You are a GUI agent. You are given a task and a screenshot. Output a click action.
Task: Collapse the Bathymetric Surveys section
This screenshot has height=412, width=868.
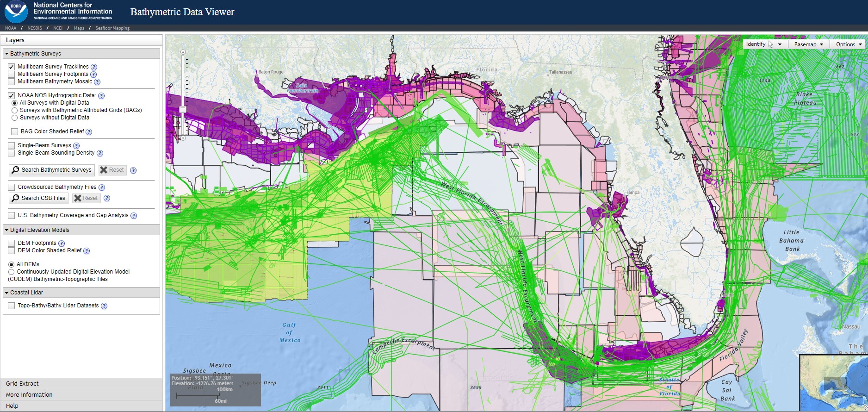pos(81,54)
